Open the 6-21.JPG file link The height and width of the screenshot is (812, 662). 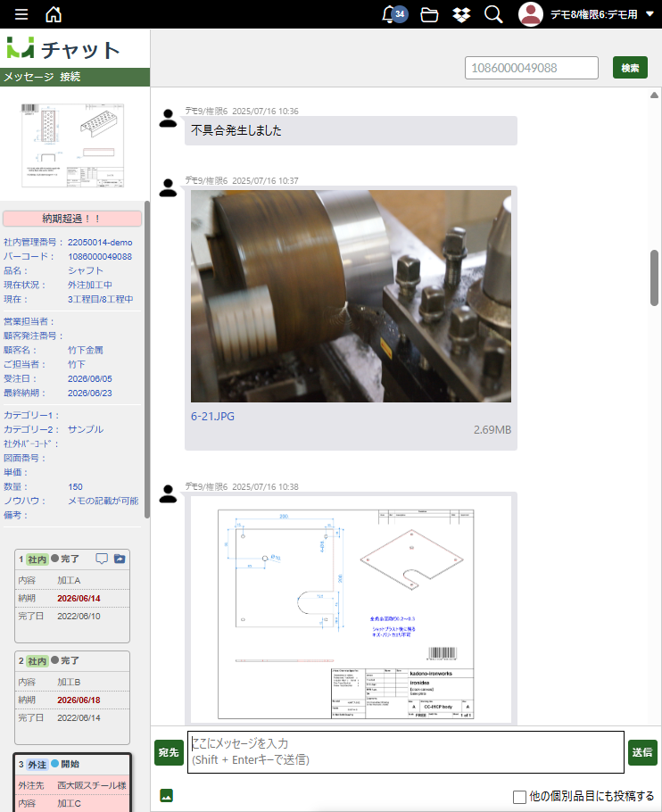(212, 417)
